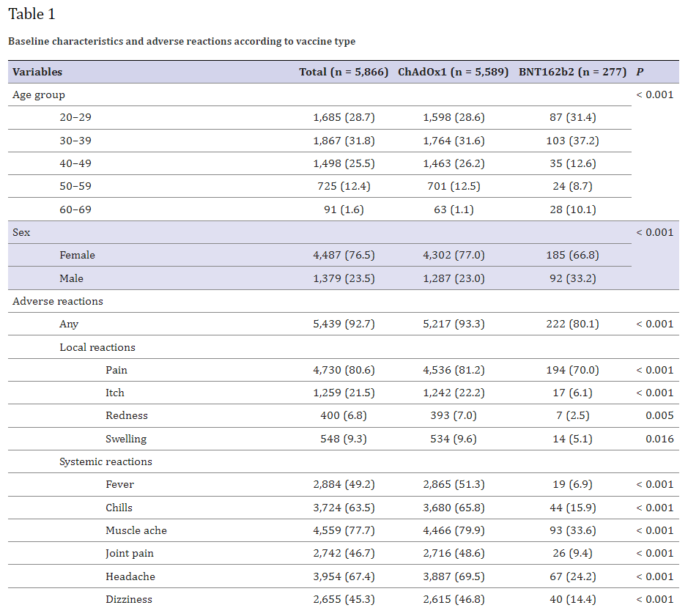Screen dimensions: 688x616
Task: Click the '60–69' age row label
Action: [75, 209]
